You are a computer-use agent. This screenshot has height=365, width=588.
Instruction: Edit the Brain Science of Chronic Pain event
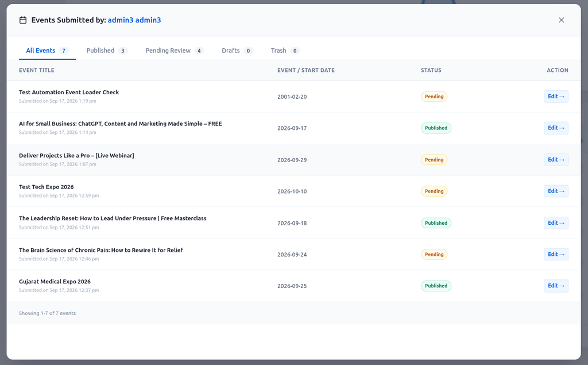(x=556, y=255)
